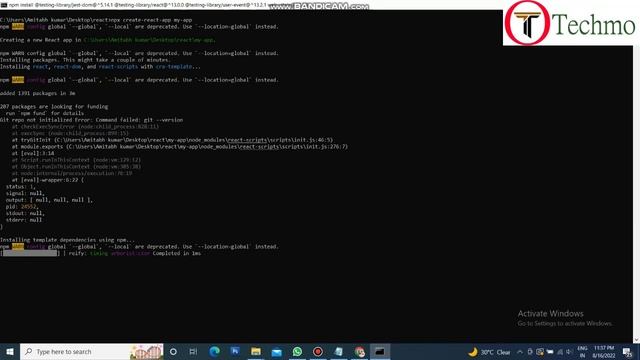
Task: Open Task View on the taskbar
Action: [x=193, y=351]
